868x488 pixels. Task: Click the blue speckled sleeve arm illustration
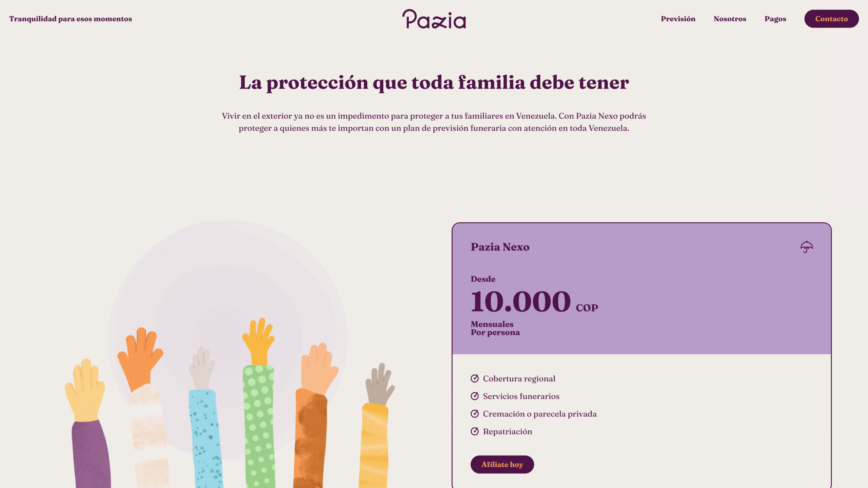(x=205, y=439)
